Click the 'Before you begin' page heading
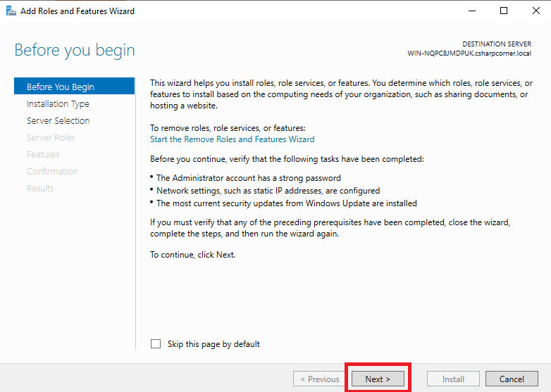551x392 pixels. pyautogui.click(x=75, y=51)
